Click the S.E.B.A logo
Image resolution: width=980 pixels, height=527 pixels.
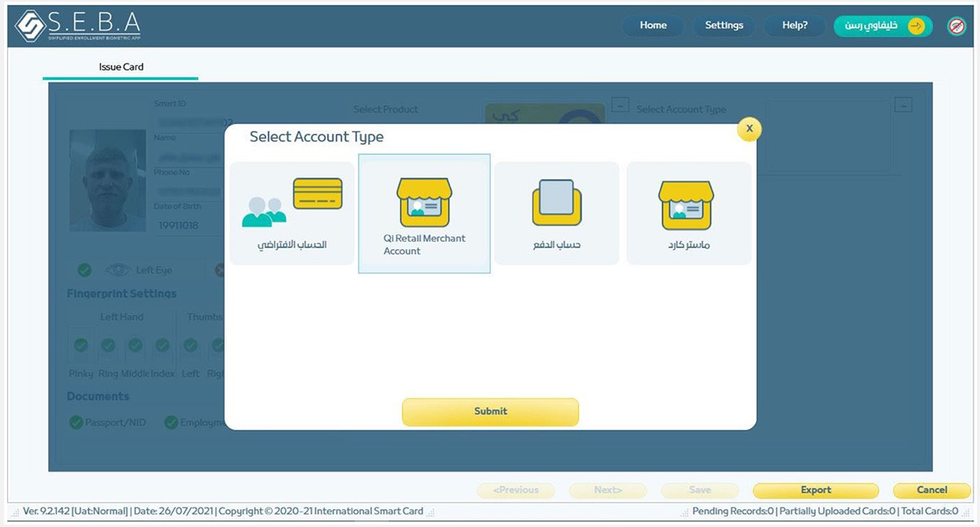(x=78, y=26)
